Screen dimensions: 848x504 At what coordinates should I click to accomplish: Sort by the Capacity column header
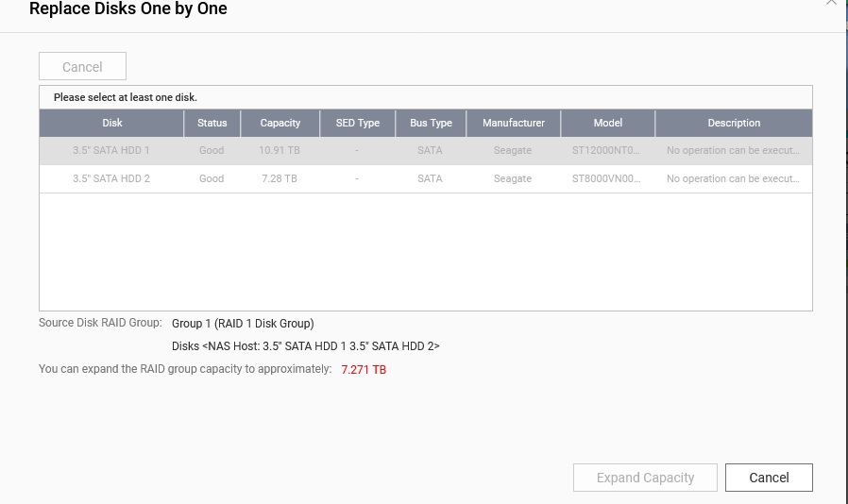pyautogui.click(x=280, y=124)
